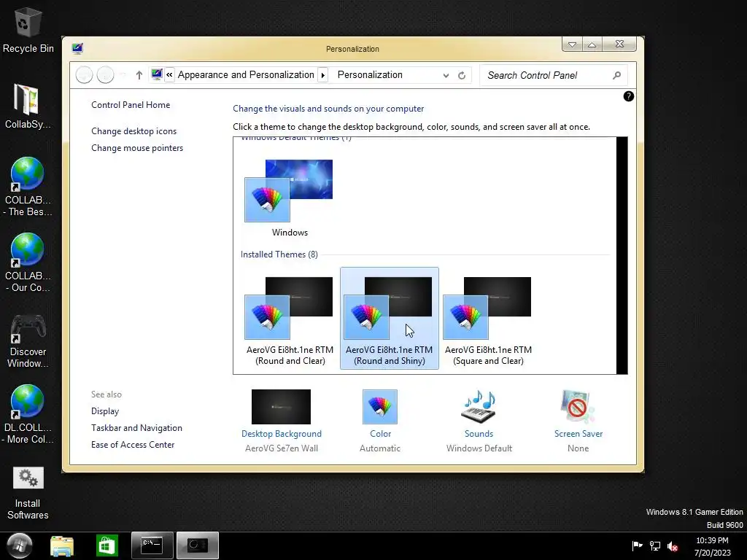The width and height of the screenshot is (747, 560).
Task: Apply AeroVG Ei8ht.1ne RTM (Square and Clear)
Action: coord(488,319)
